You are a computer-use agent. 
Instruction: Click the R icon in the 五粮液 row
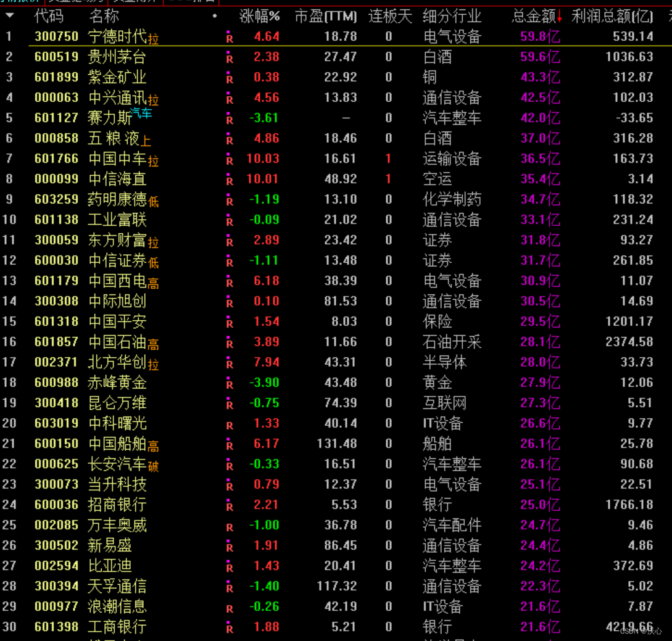pos(230,138)
